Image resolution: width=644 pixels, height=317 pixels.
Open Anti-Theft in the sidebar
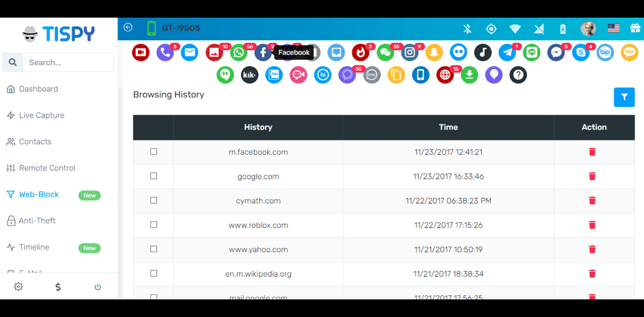coord(31,221)
